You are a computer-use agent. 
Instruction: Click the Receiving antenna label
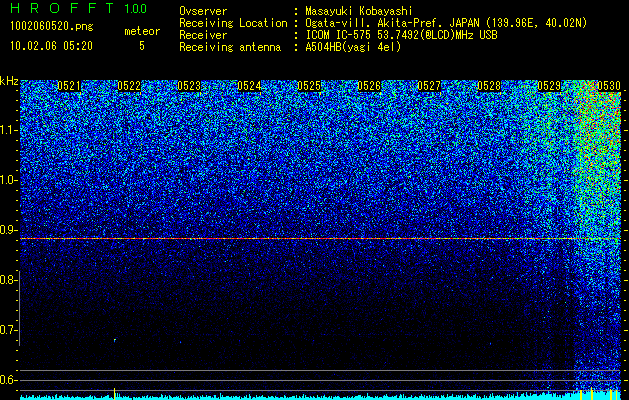230,47
